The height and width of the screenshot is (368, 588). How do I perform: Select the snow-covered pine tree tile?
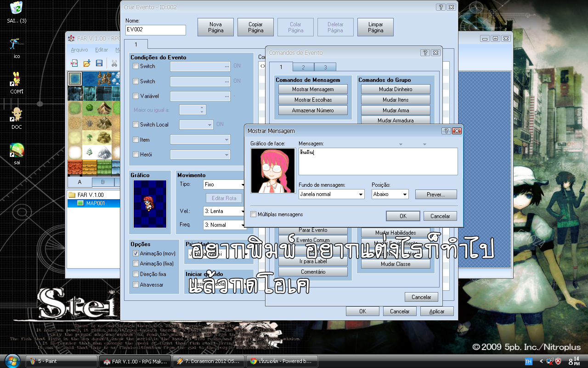click(89, 152)
